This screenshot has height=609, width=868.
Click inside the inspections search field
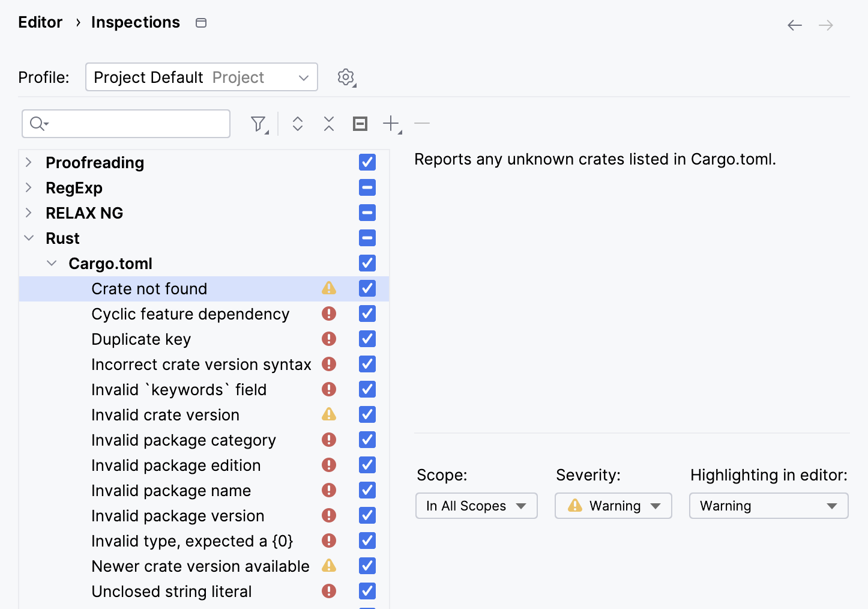(x=126, y=123)
